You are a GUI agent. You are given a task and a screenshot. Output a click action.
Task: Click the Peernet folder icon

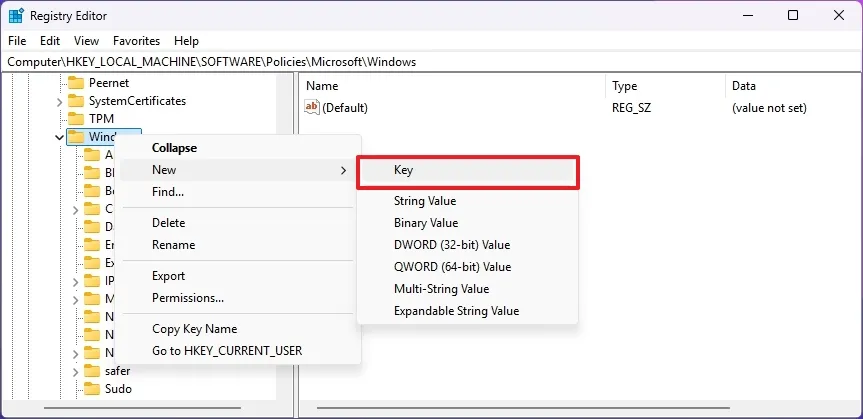click(76, 83)
